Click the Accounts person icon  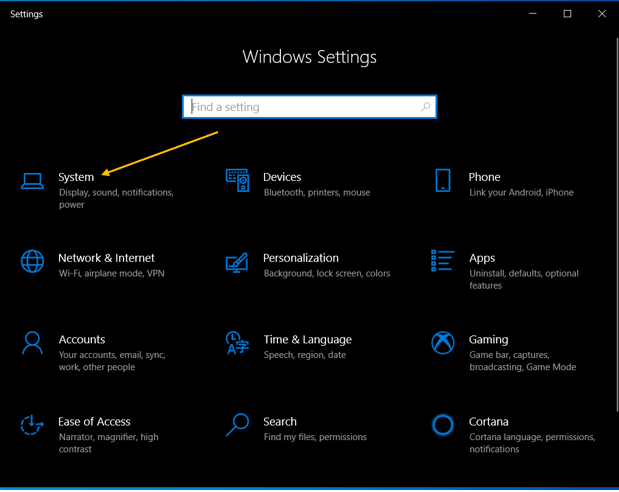tap(32, 343)
